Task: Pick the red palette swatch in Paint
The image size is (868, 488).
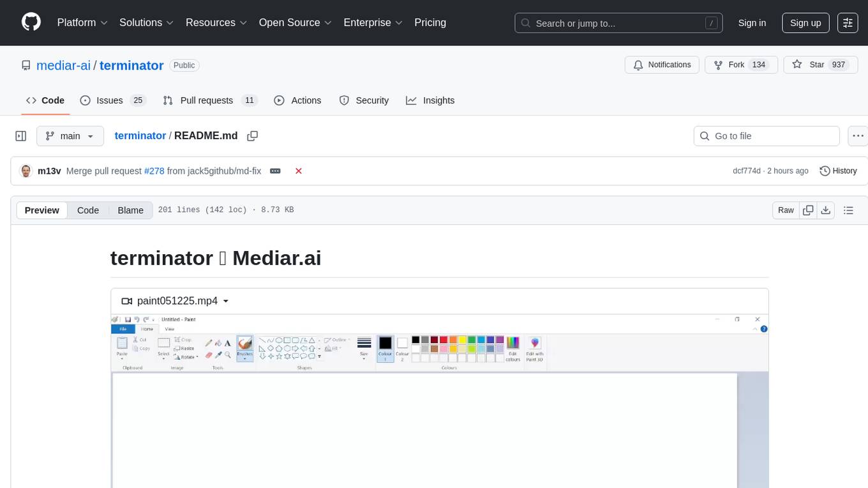Action: click(444, 340)
